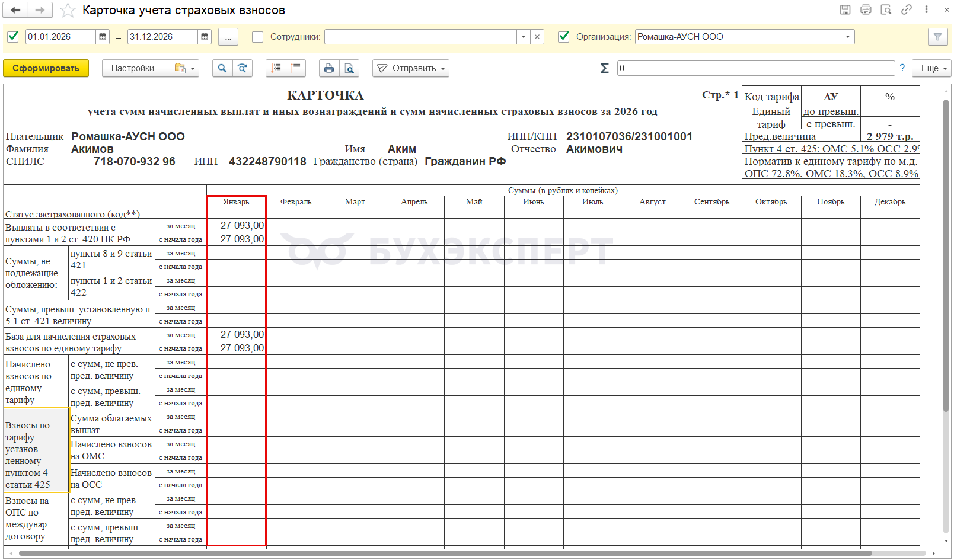Open the Отправить dropdown menu
Screen dimensions: 954x560
point(411,68)
